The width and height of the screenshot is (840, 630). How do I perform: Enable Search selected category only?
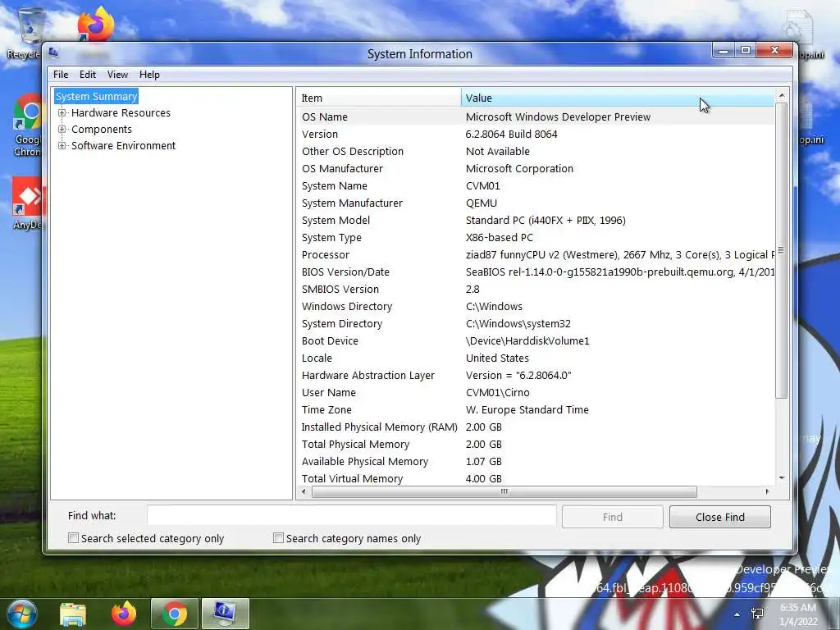point(73,538)
